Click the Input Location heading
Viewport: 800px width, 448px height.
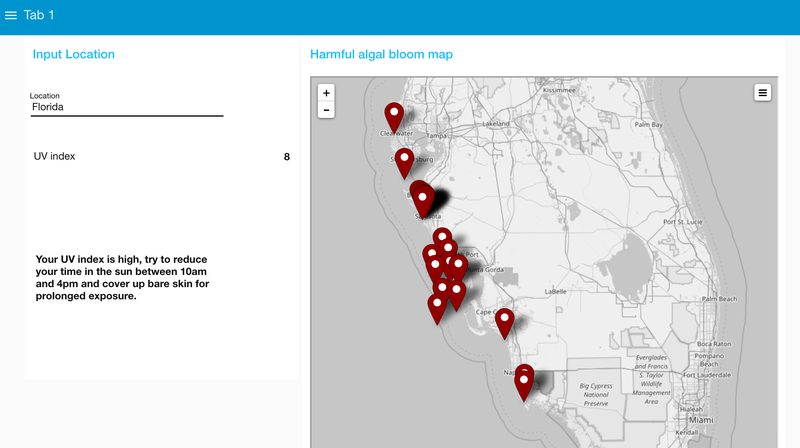pyautogui.click(x=74, y=54)
